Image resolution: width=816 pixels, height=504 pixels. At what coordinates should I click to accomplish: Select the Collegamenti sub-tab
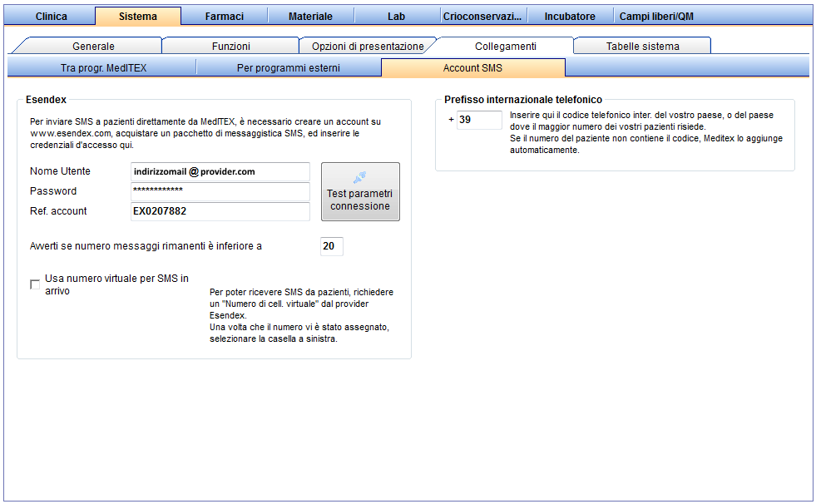[x=505, y=46]
